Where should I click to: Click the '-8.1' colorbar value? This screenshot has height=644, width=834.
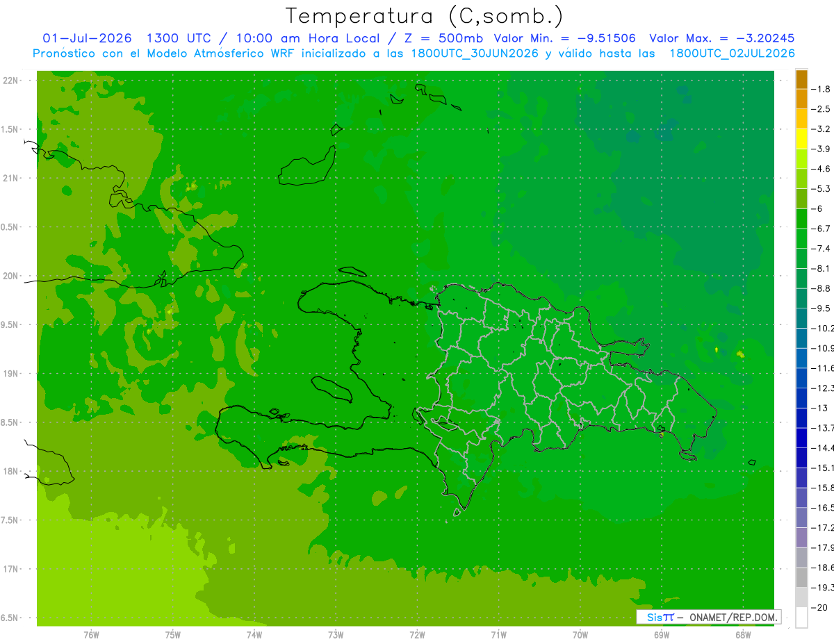pos(821,268)
